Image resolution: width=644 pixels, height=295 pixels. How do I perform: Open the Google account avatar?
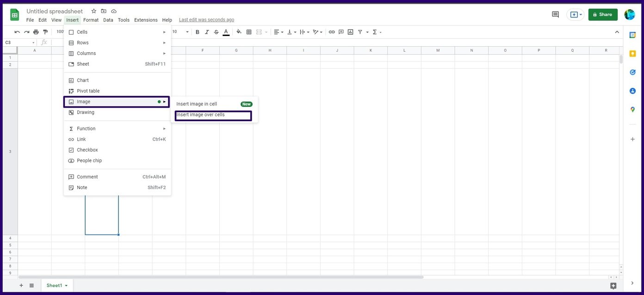pyautogui.click(x=630, y=14)
